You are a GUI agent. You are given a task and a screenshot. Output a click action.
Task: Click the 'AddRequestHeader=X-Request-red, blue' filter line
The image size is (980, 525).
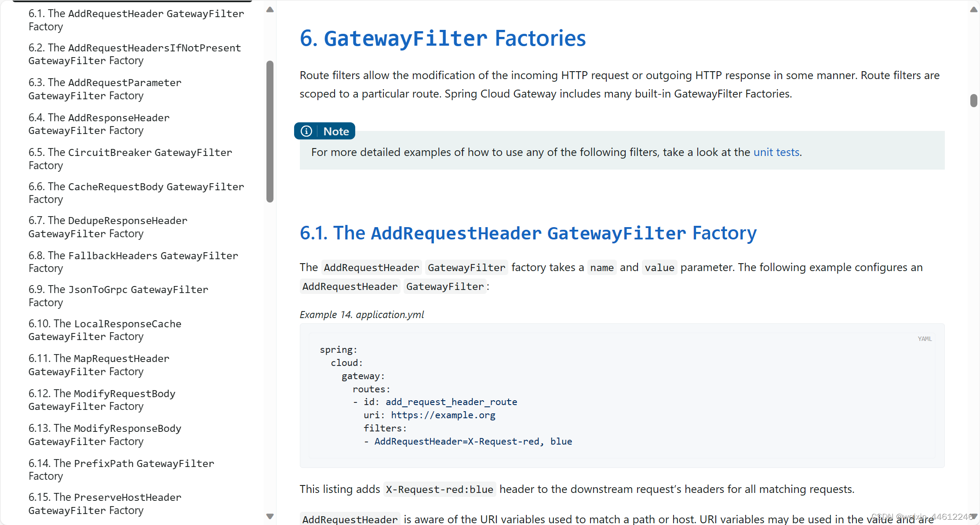tap(473, 442)
